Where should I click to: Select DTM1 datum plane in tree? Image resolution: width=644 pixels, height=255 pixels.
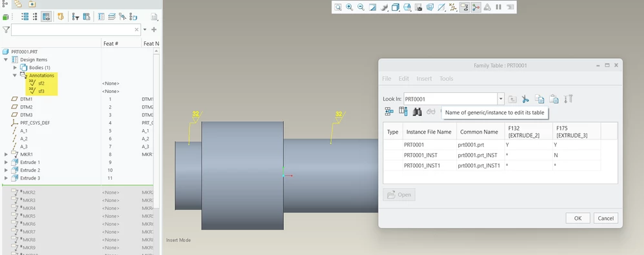point(26,99)
